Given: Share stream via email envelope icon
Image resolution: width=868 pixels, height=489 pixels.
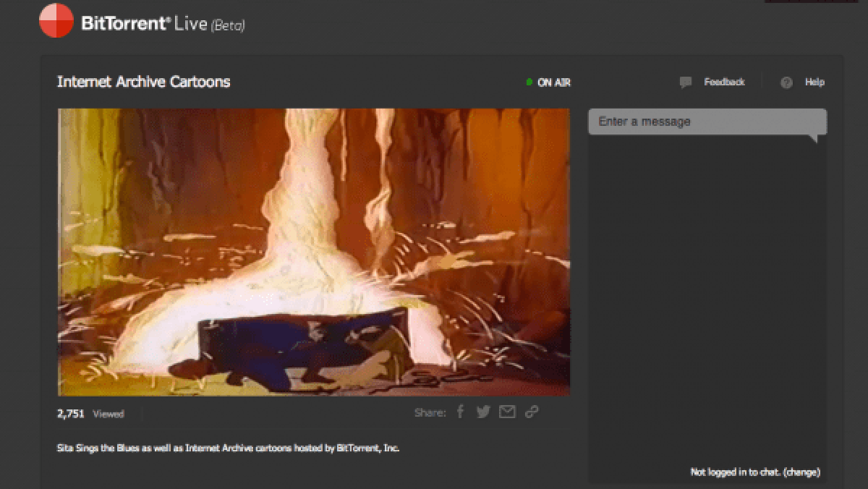Looking at the screenshot, I should [x=507, y=412].
